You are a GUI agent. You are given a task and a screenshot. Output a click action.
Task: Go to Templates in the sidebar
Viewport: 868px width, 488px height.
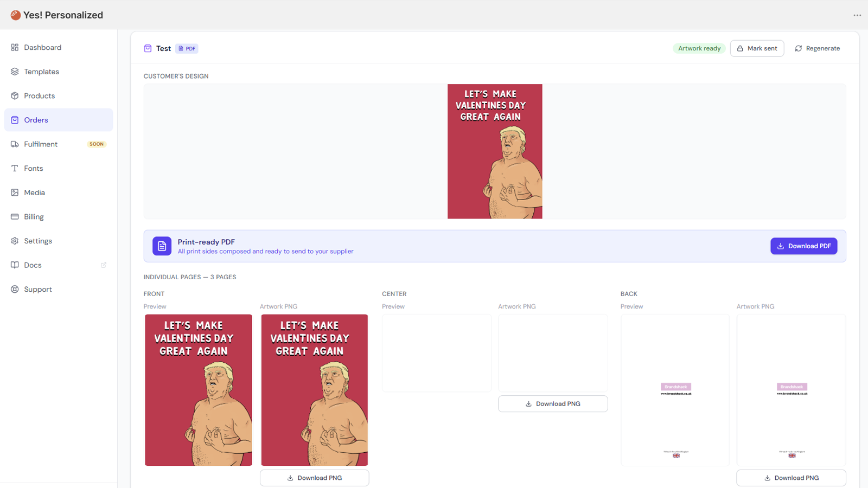click(59, 72)
